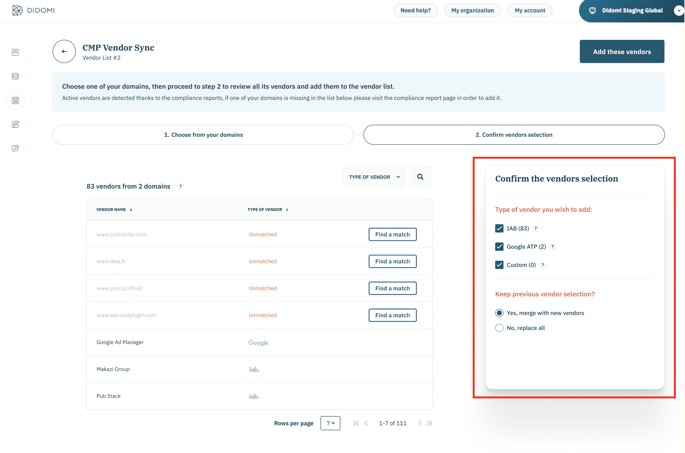The height and width of the screenshot is (453, 685).
Task: Select Yes, merge with new vendors
Action: 499,313
